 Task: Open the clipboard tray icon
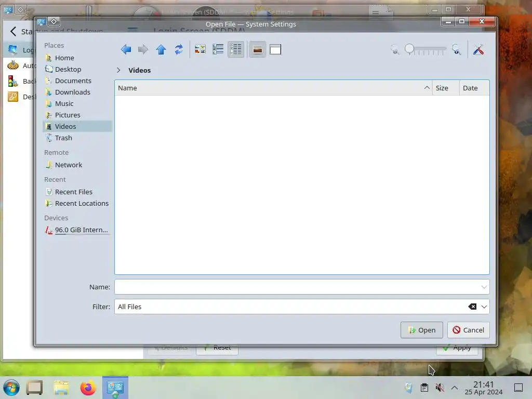pos(424,388)
